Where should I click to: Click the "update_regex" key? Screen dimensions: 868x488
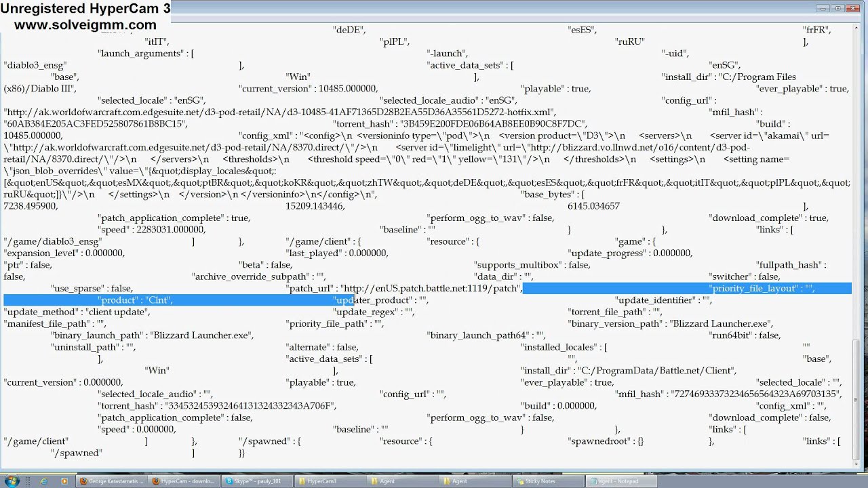tap(365, 312)
